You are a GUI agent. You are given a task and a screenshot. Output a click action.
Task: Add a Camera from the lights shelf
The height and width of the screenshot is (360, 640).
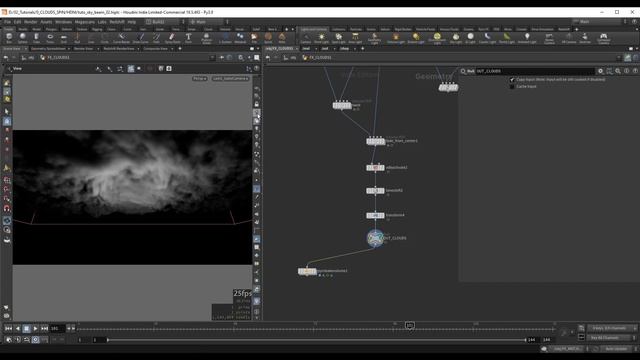(305, 38)
